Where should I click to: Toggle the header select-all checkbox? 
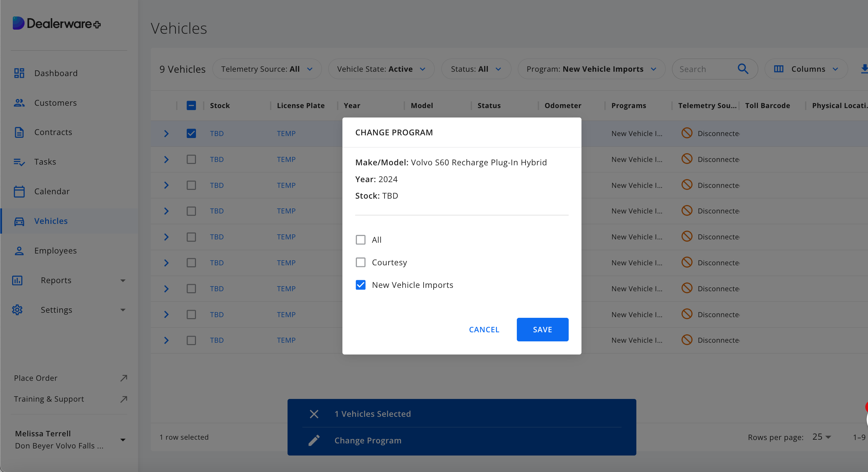pyautogui.click(x=191, y=105)
